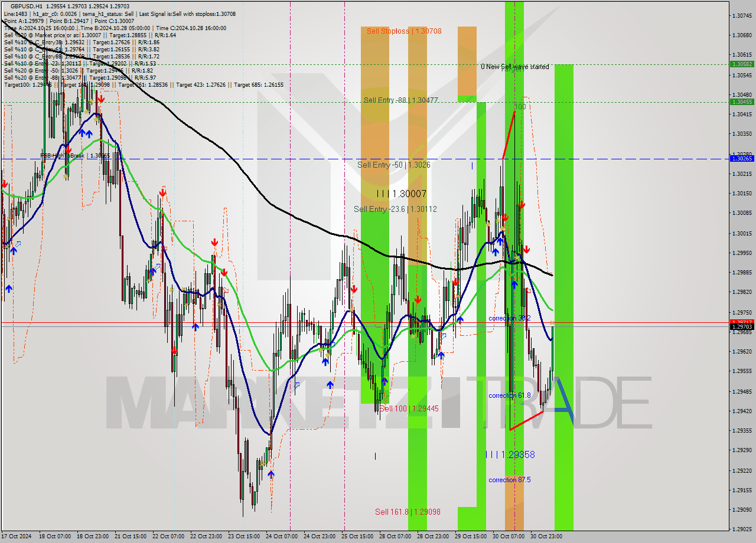Click the '0 New Sell wave started' annotation
The height and width of the screenshot is (543, 756).
point(514,67)
